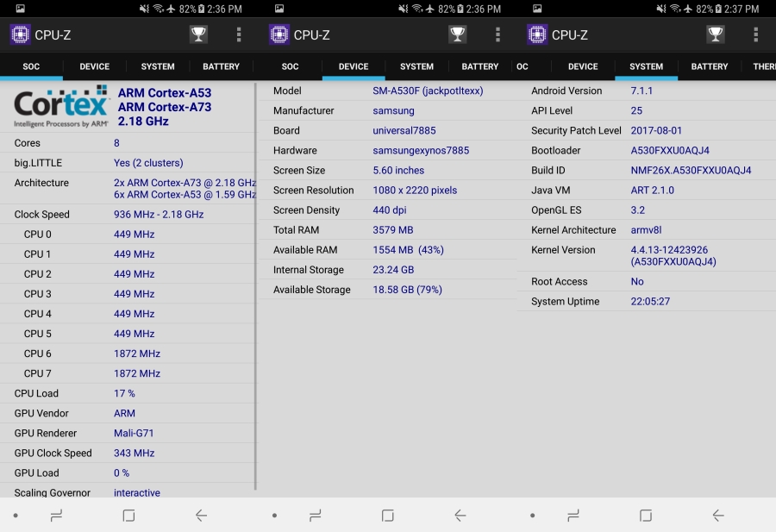This screenshot has width=776, height=532.
Task: Tap the Home navigation icon under the Device screen
Action: [x=387, y=516]
